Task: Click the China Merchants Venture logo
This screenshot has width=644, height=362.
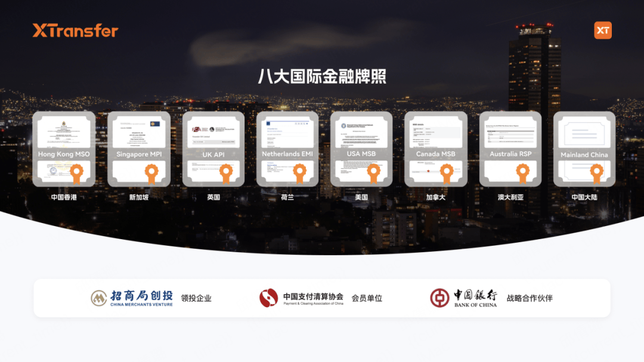Action: (132, 298)
